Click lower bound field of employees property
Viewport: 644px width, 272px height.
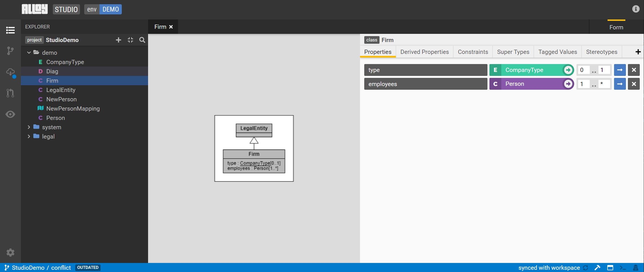[x=584, y=84]
